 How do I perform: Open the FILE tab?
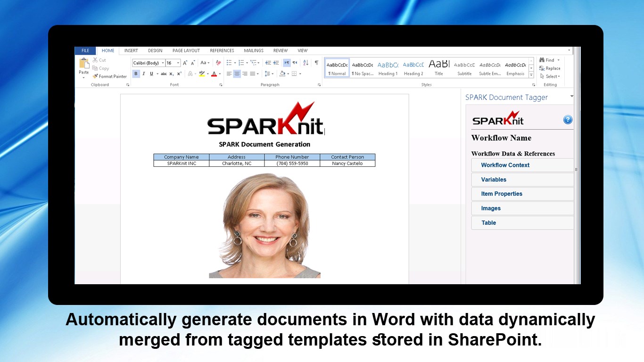(x=85, y=51)
